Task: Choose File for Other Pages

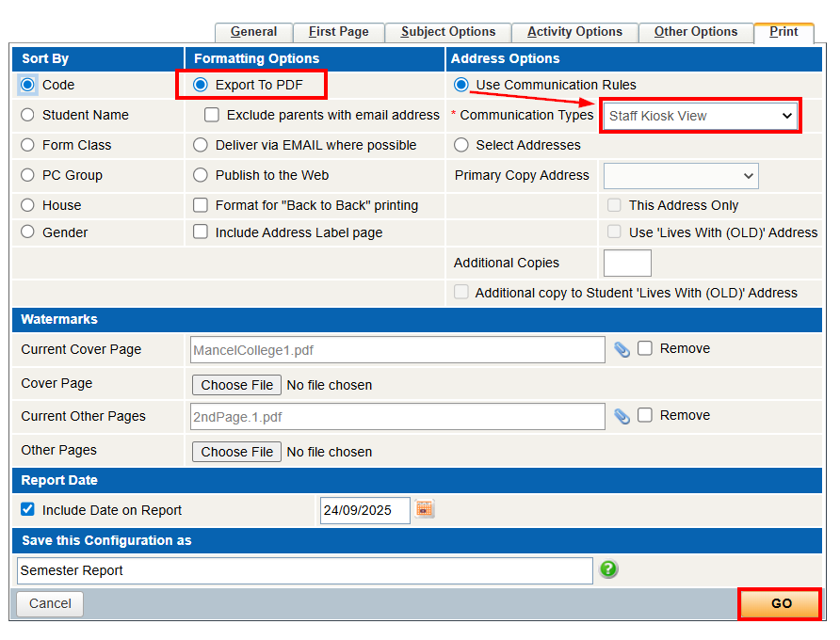Action: coord(236,452)
